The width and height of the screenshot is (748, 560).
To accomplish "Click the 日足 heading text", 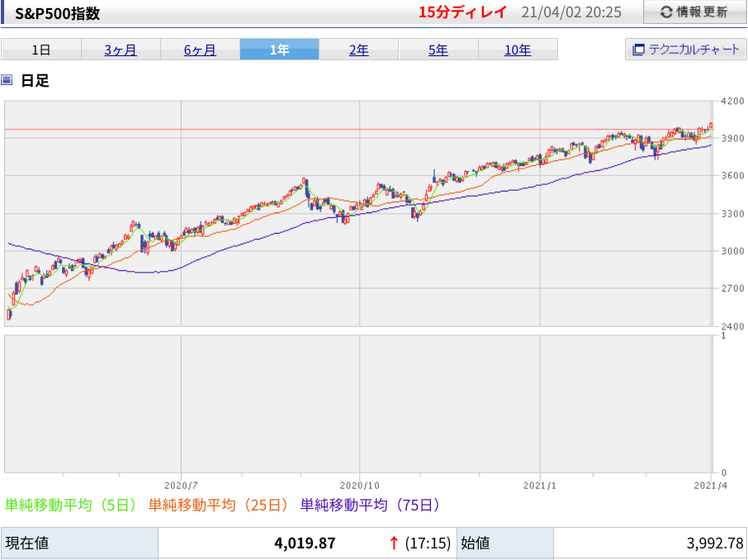I will coord(35,80).
